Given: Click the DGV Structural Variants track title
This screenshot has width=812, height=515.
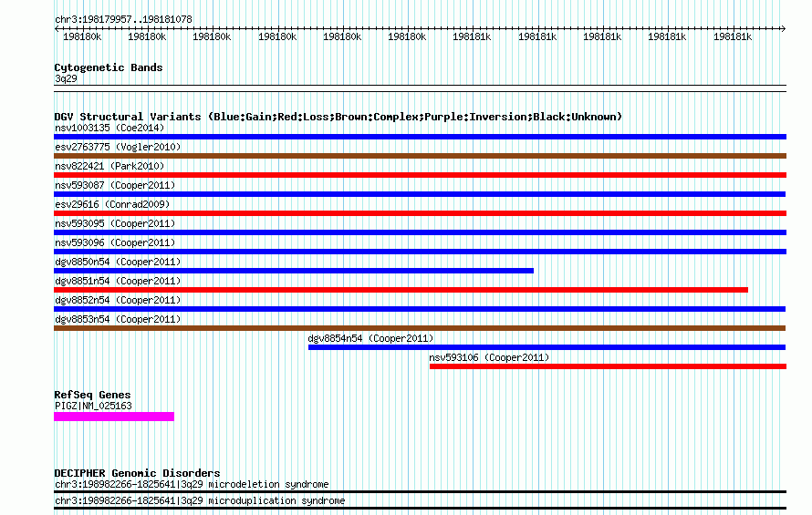Looking at the screenshot, I should 338,117.
